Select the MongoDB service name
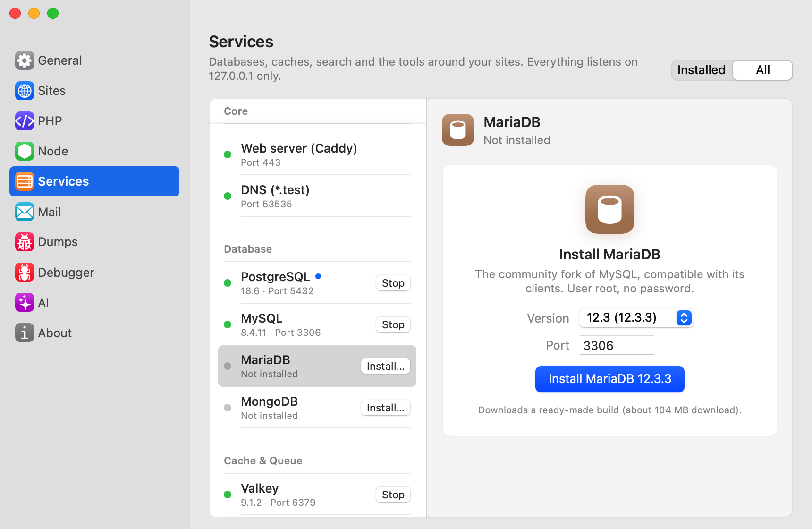 click(270, 401)
